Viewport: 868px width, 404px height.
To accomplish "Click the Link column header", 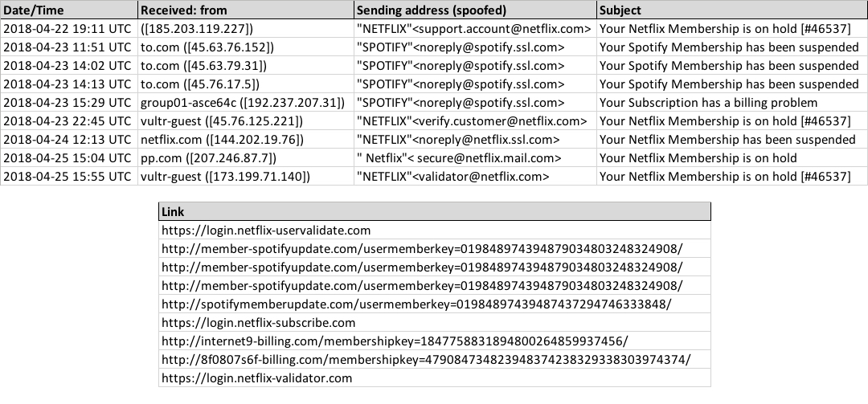I will [435, 211].
